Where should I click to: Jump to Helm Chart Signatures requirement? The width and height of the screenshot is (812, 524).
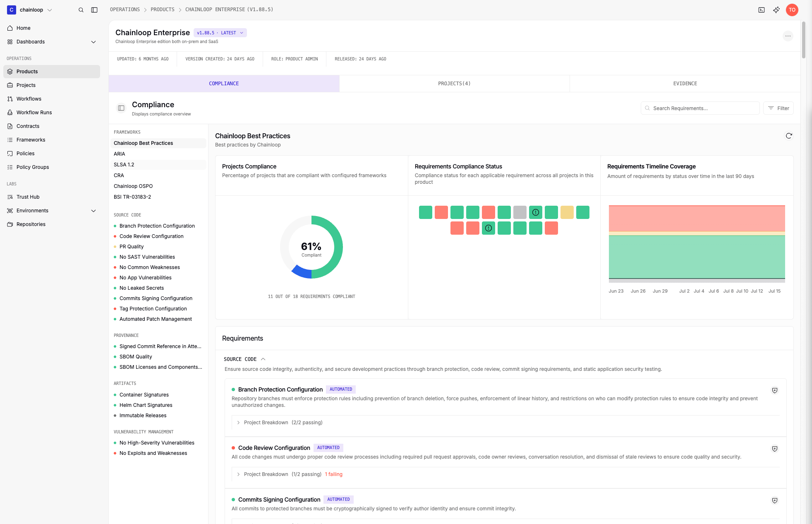pyautogui.click(x=146, y=405)
